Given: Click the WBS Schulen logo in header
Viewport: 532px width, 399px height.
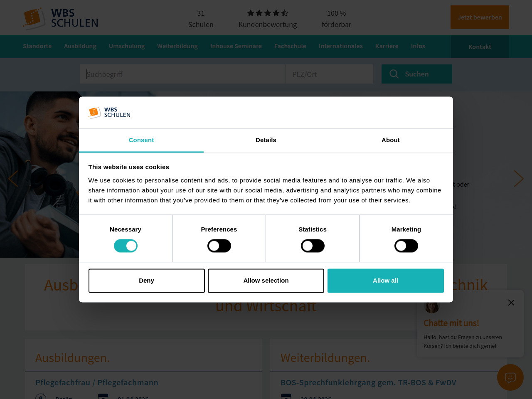Looking at the screenshot, I should click(x=60, y=18).
